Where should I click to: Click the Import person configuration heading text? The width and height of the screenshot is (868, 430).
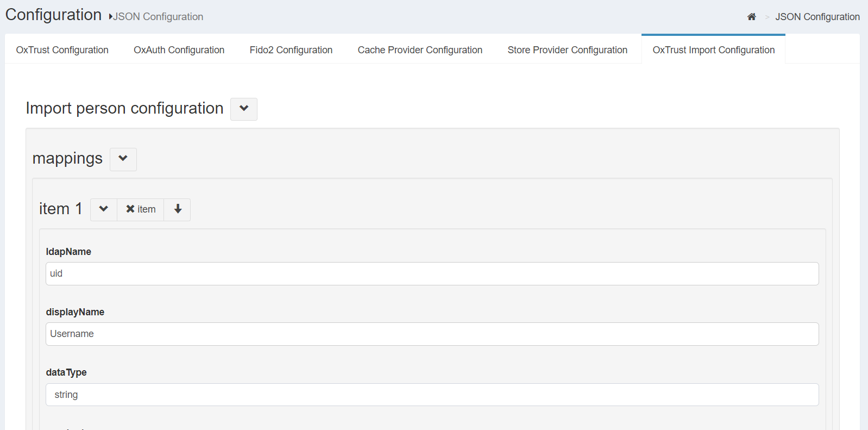click(x=124, y=108)
